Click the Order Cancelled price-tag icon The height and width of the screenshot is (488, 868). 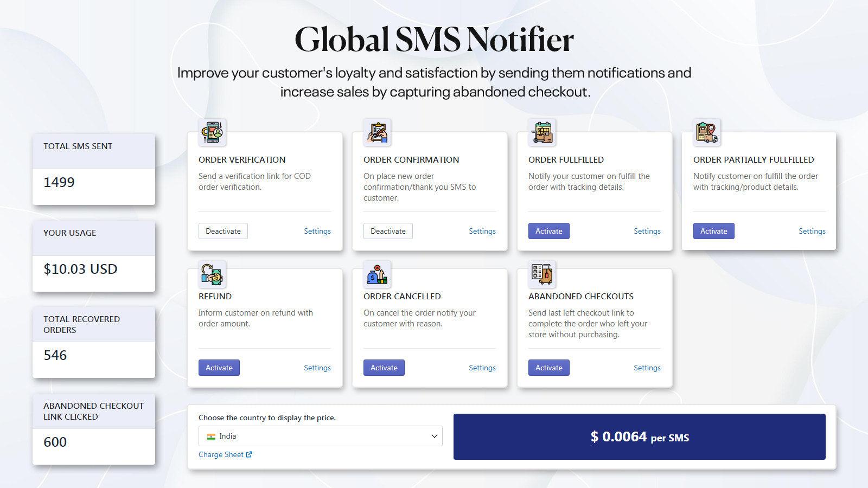click(377, 274)
